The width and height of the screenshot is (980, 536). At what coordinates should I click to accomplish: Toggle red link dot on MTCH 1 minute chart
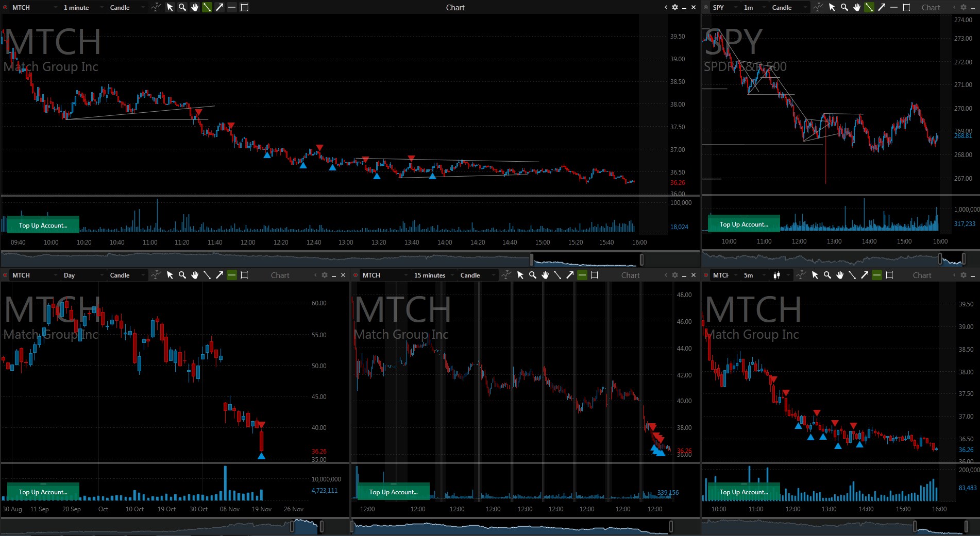5,7
